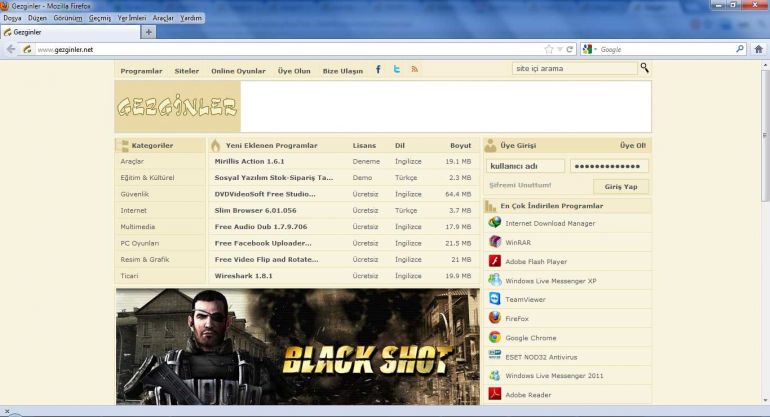The width and height of the screenshot is (770, 417).
Task: Click the Windows Live Messenger XP icon
Action: click(495, 280)
